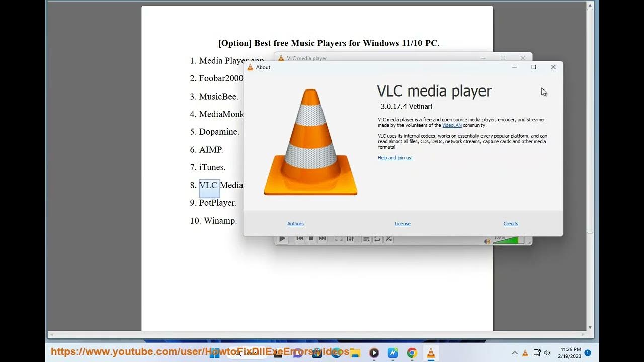The image size is (644, 362).
Task: Toggle the shuffle random icon in VLC
Action: [389, 239]
